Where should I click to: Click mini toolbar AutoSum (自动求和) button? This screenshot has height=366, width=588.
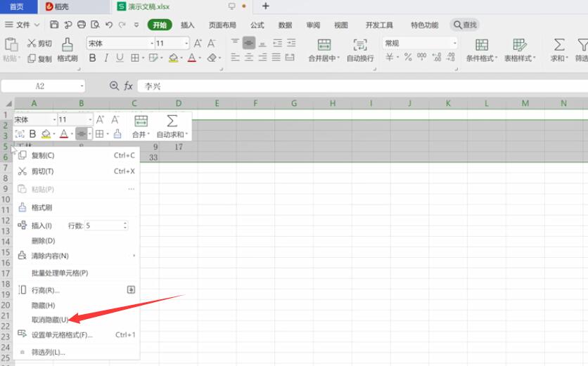172,126
